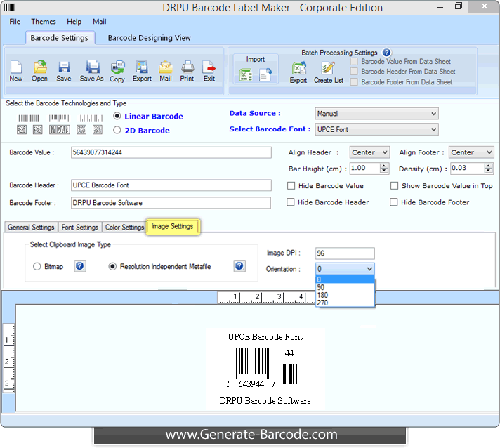Switch to Barcode Settings tab
Screen dimensions: 500x448
point(60,38)
